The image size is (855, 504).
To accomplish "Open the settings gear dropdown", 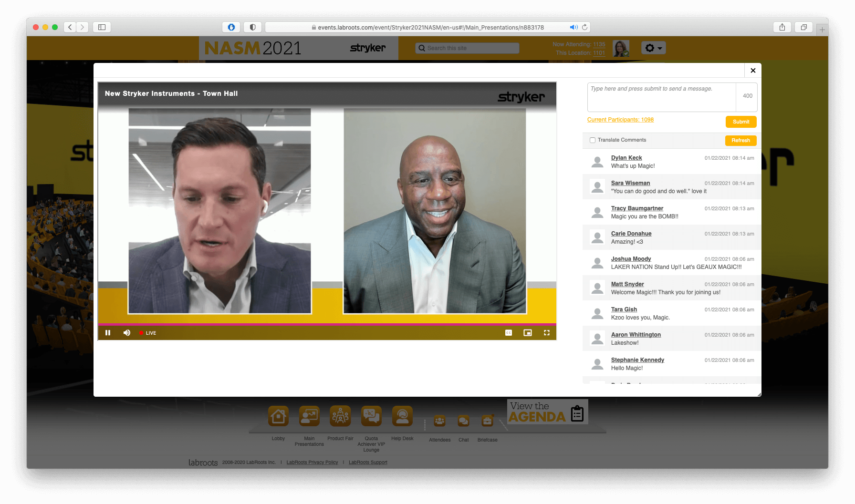I will (653, 48).
